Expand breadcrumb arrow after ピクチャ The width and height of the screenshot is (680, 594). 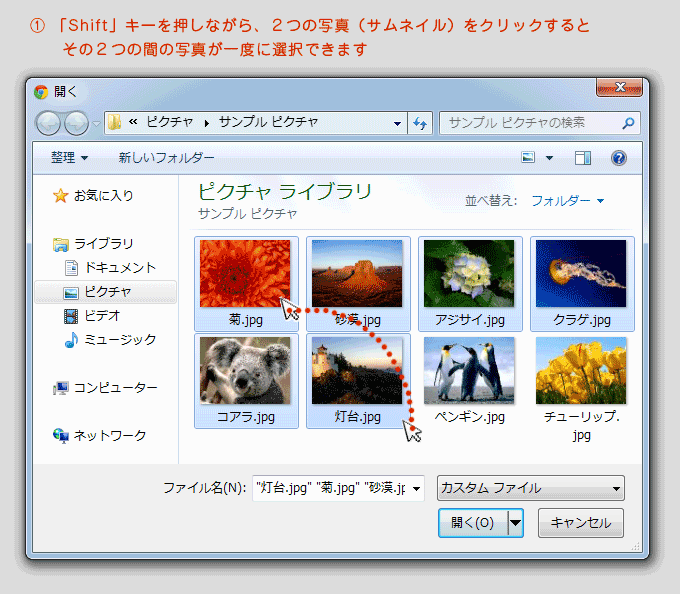(207, 124)
